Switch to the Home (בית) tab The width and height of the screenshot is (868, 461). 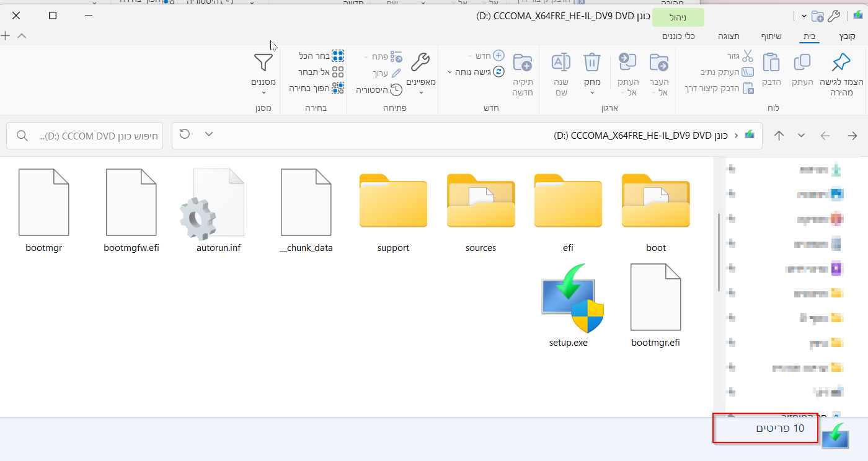coord(810,36)
